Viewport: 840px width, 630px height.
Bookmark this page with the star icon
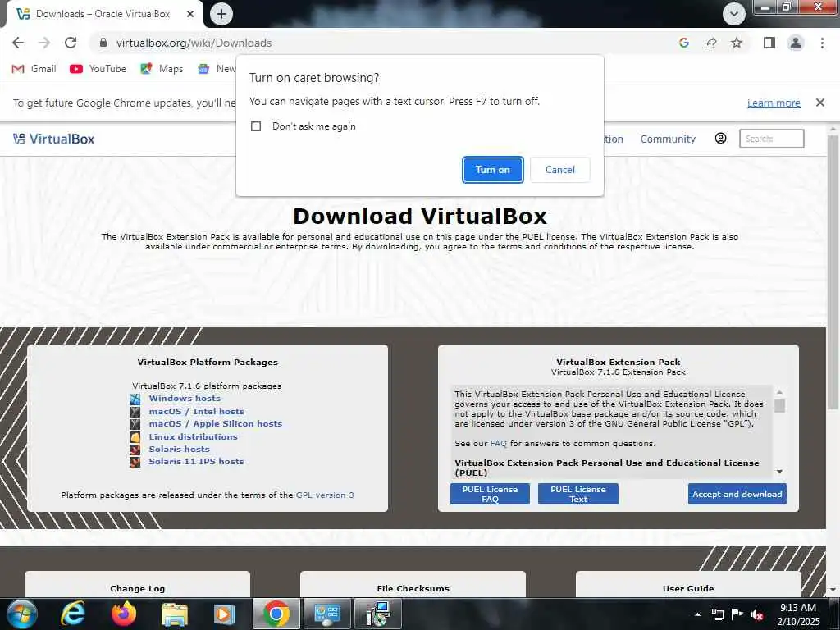tap(737, 43)
